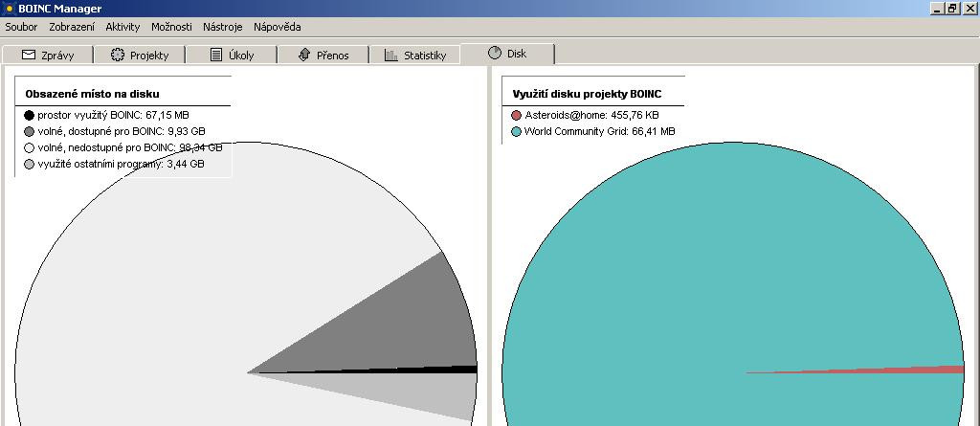The height and width of the screenshot is (426, 980).
Task: Click text 'Asteroids@home: 455,76 KB'
Action: [591, 115]
